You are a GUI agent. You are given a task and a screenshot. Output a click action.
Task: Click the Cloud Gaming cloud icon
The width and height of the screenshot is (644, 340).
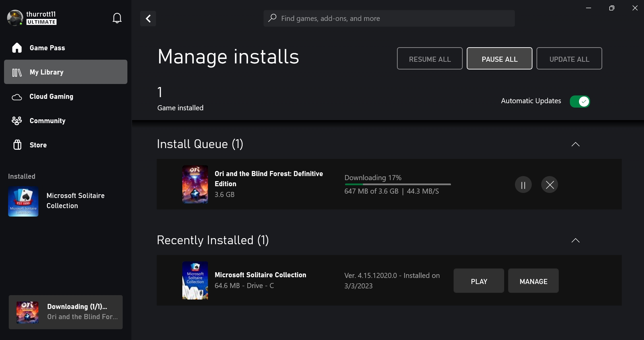tap(17, 97)
